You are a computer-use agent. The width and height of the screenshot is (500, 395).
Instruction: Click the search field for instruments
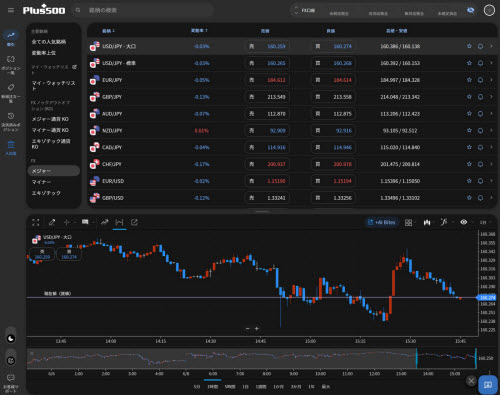[143, 10]
